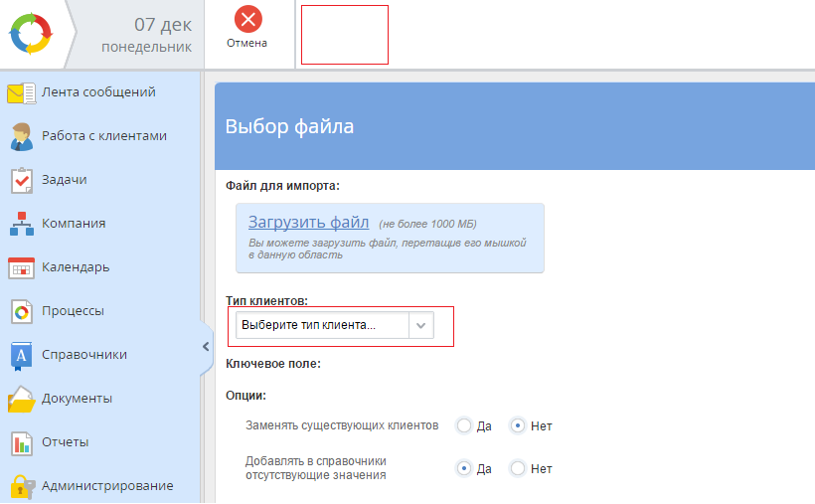Collapse the left sidebar with arrow handle
Viewport: 815px width, 504px height.
pos(206,347)
